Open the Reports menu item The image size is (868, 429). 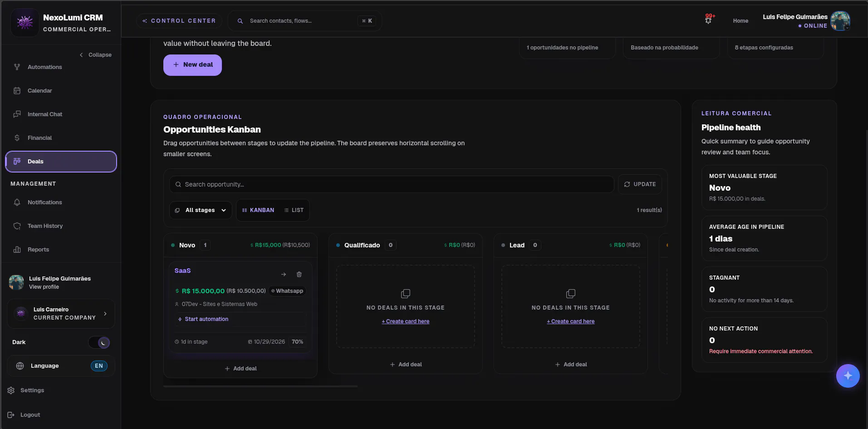(x=61, y=250)
